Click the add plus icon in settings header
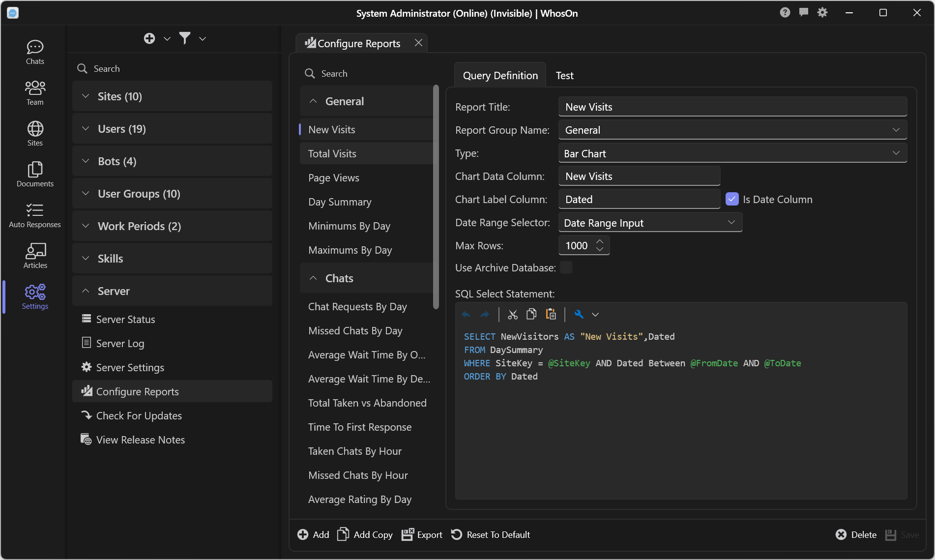This screenshot has width=935, height=560. (x=149, y=38)
